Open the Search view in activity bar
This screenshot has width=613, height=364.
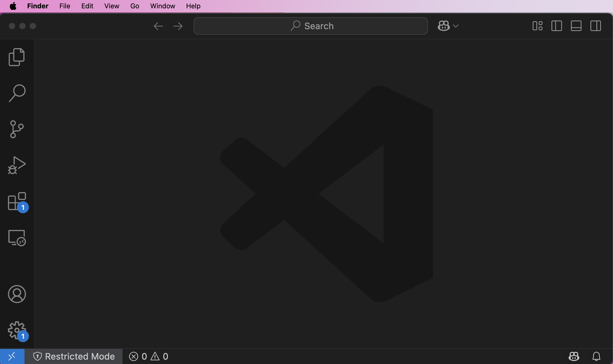point(17,93)
